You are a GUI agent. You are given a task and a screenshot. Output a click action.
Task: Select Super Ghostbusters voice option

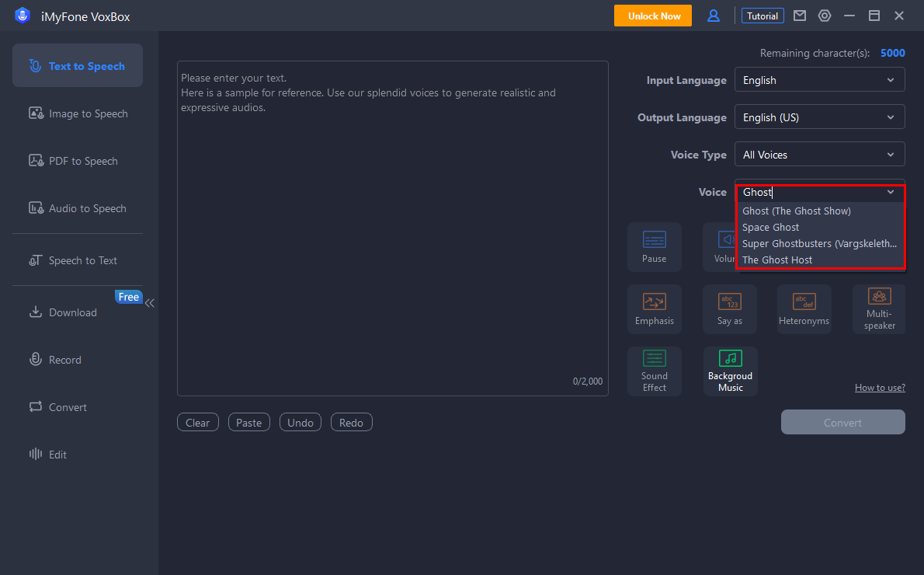pos(820,243)
